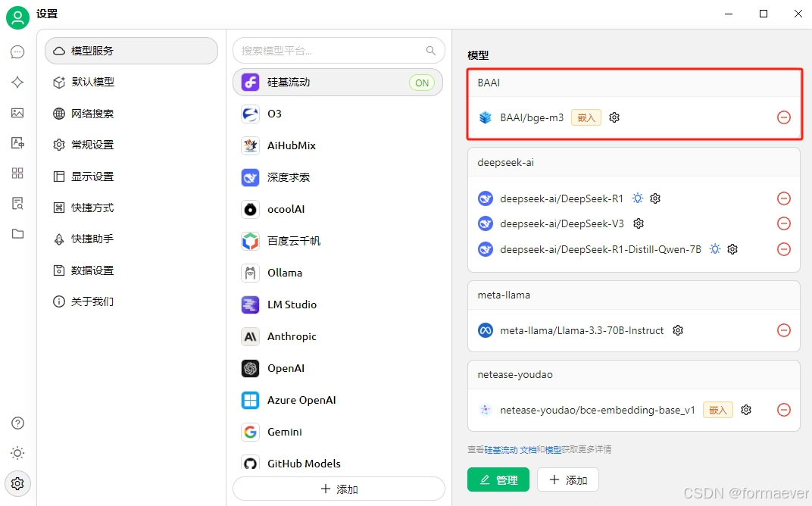This screenshot has height=506, width=812.
Task: Open the translate sidebar icon
Action: coord(17,143)
